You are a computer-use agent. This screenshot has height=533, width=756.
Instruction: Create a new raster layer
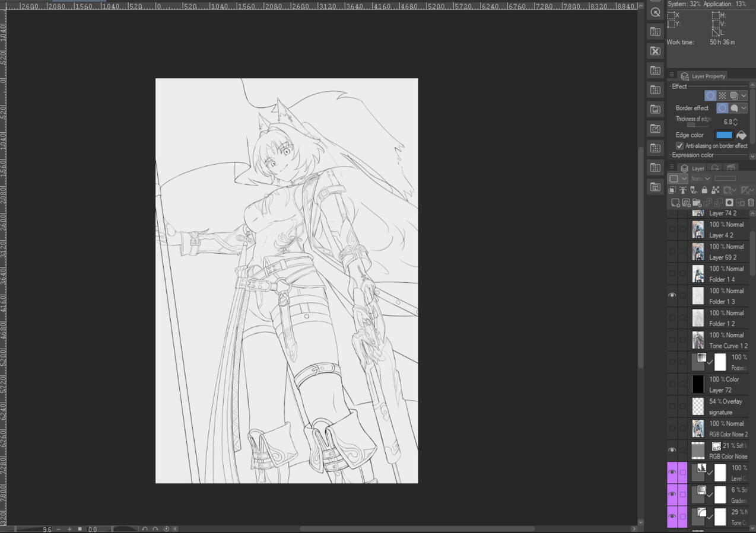click(x=675, y=202)
